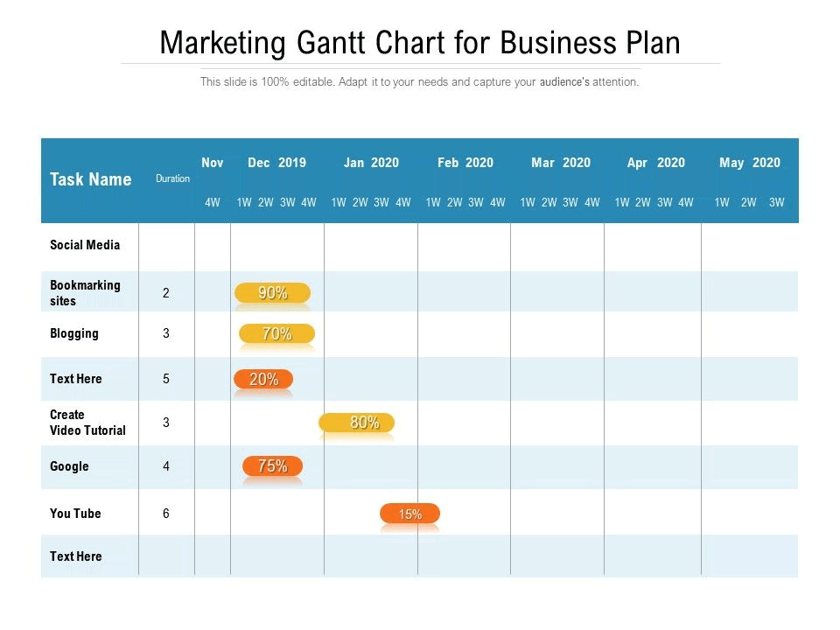This screenshot has width=840, height=630.
Task: Select the You Tube task label
Action: (x=75, y=514)
